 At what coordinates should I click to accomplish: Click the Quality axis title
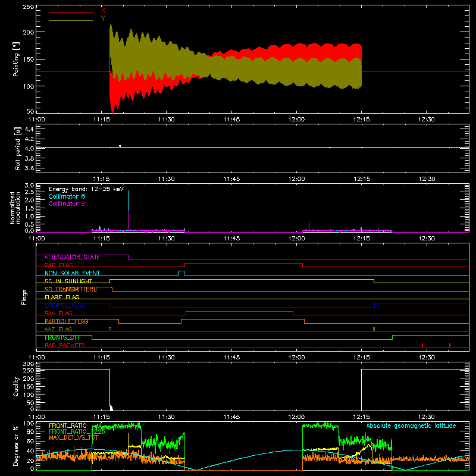(16, 386)
